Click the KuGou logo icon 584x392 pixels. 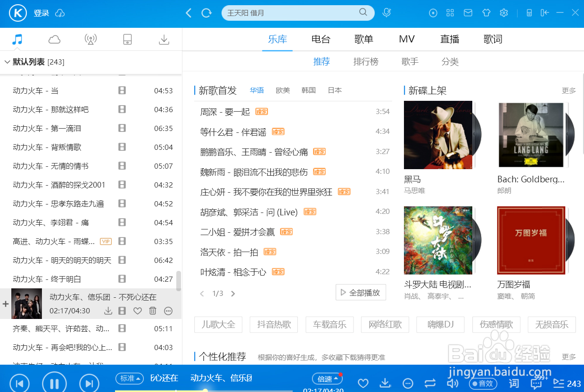tap(18, 13)
